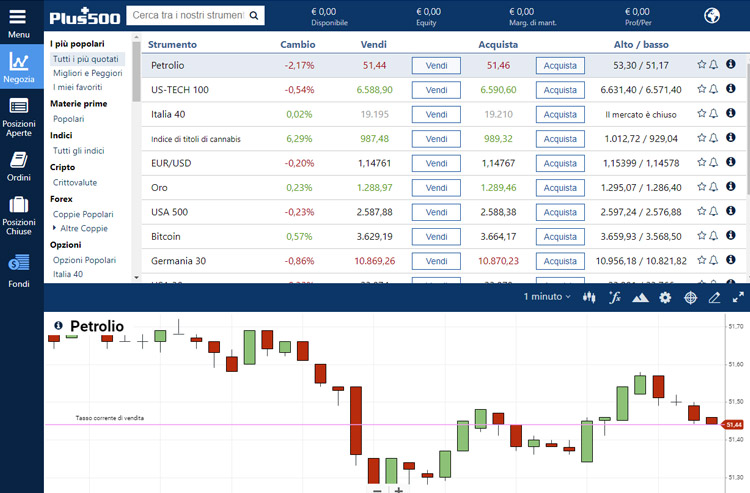Click the Plus500 logo
This screenshot has height=493, width=750.
(x=85, y=16)
